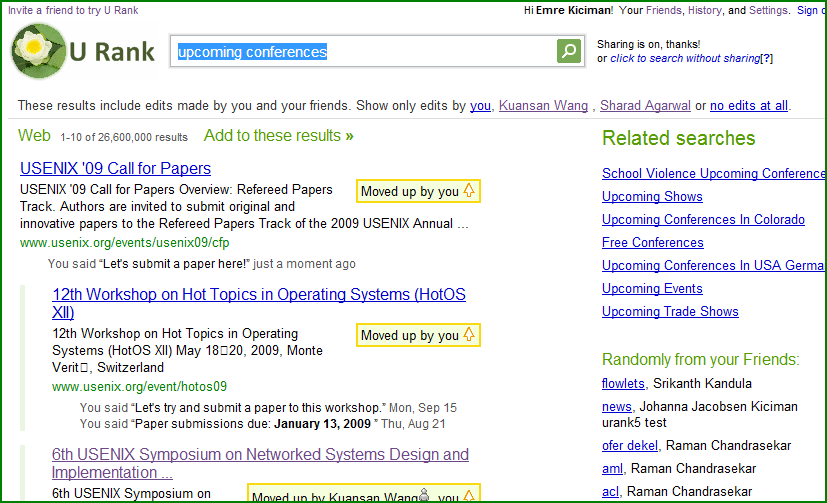Viewport: 827px width, 503px height.
Task: Open the History link in header
Action: [x=705, y=10]
